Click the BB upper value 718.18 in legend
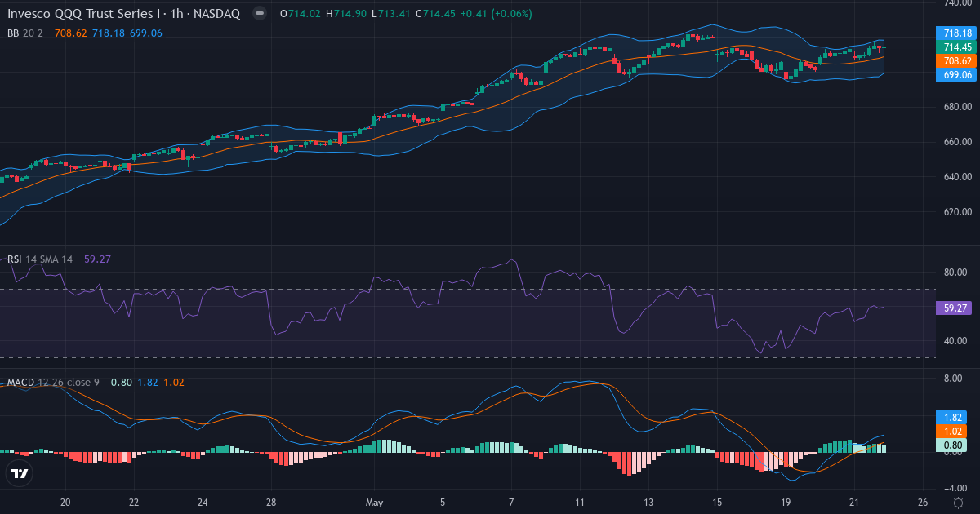Screen dimensions: 980x514 tap(109, 33)
